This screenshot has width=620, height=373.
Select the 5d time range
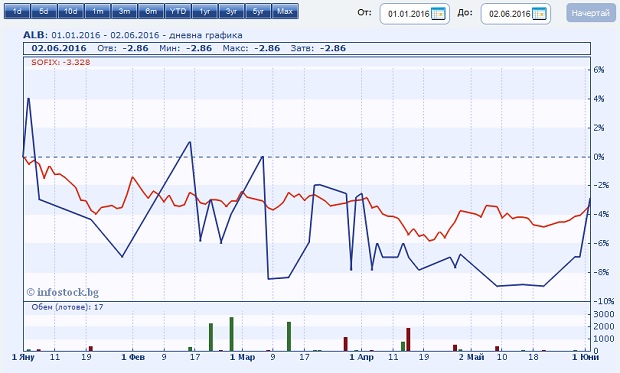[x=44, y=11]
